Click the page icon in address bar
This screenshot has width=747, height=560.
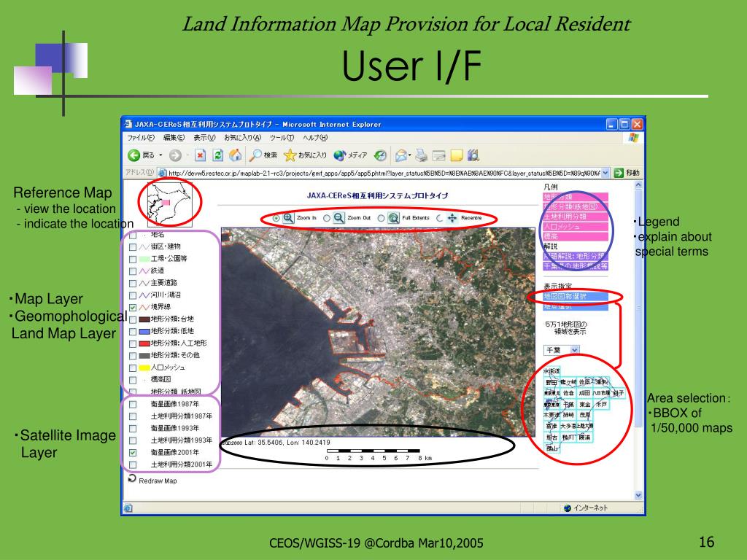click(x=162, y=173)
